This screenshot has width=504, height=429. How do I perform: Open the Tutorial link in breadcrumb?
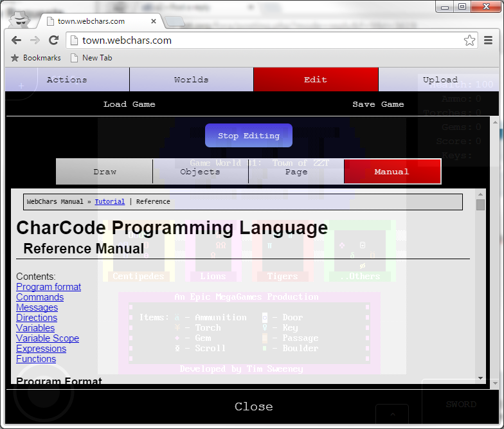coord(109,202)
